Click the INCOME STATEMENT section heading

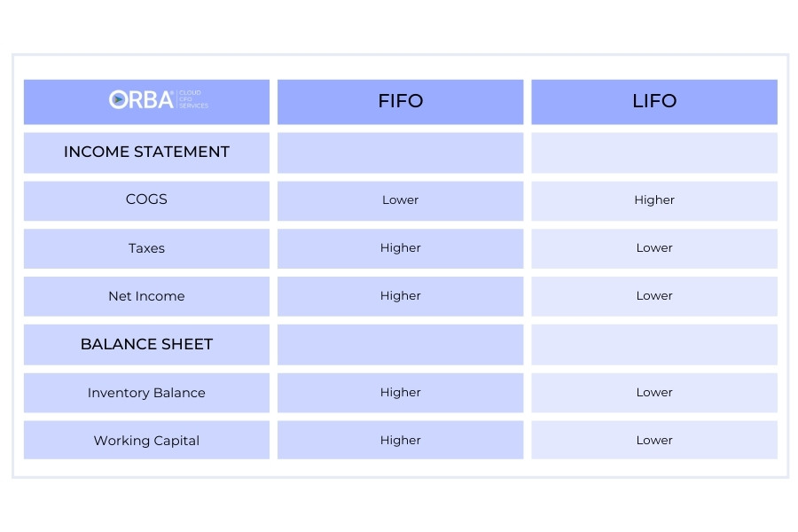click(146, 152)
